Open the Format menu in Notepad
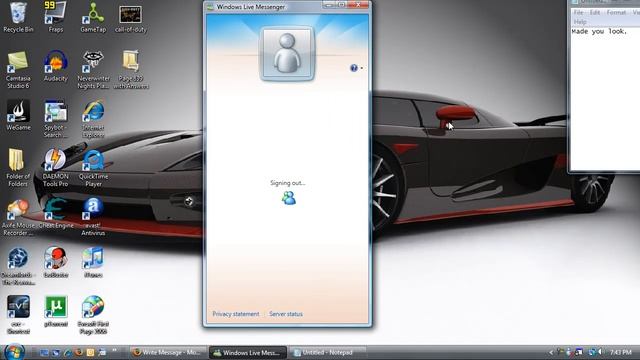Viewport: 640px width, 360px height. 616,13
